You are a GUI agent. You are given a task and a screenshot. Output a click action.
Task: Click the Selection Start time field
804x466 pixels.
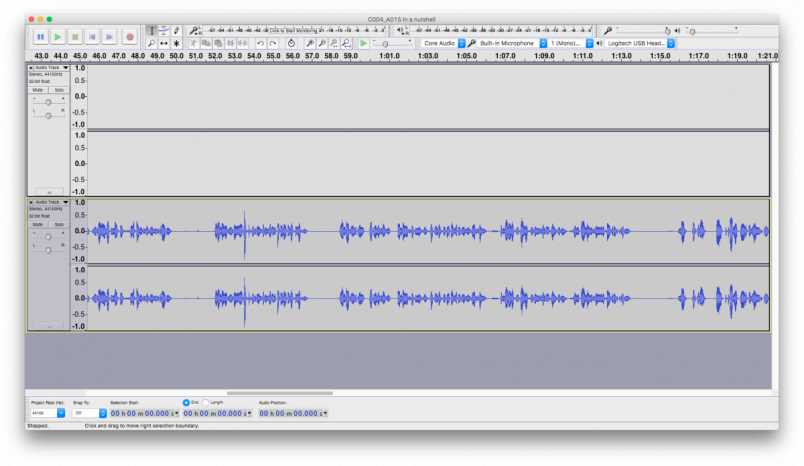pyautogui.click(x=144, y=413)
